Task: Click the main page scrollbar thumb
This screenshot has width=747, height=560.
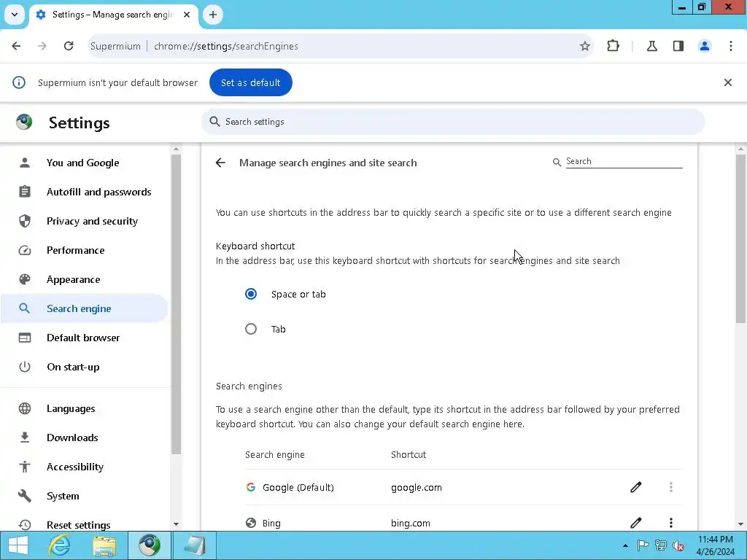Action: [x=740, y=238]
